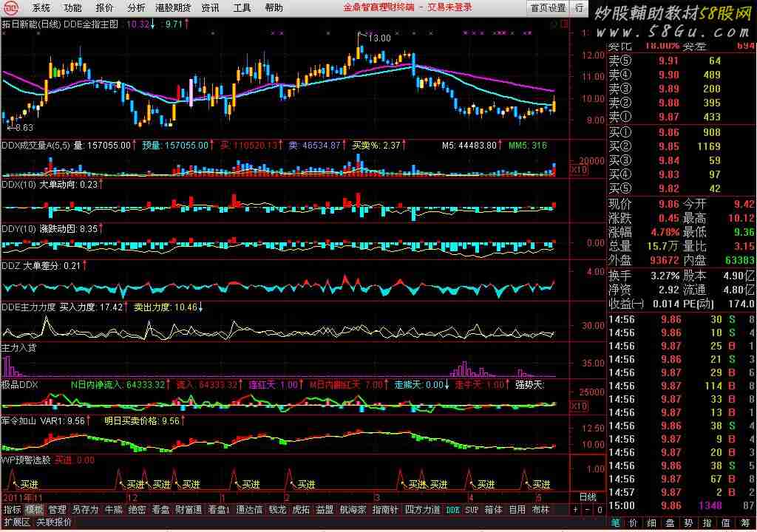Select the 通达信 template tab
Viewport: 757px width, 532px height.
(249, 510)
